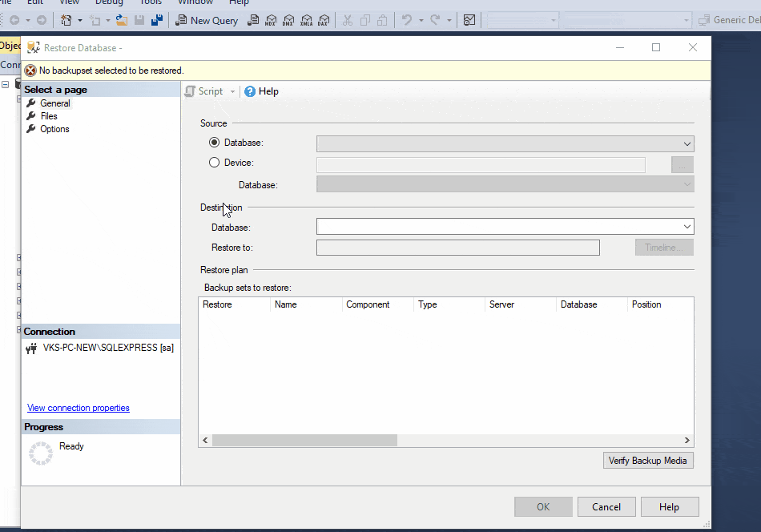The height and width of the screenshot is (532, 761).
Task: Open Help via the blue question icon
Action: click(250, 91)
